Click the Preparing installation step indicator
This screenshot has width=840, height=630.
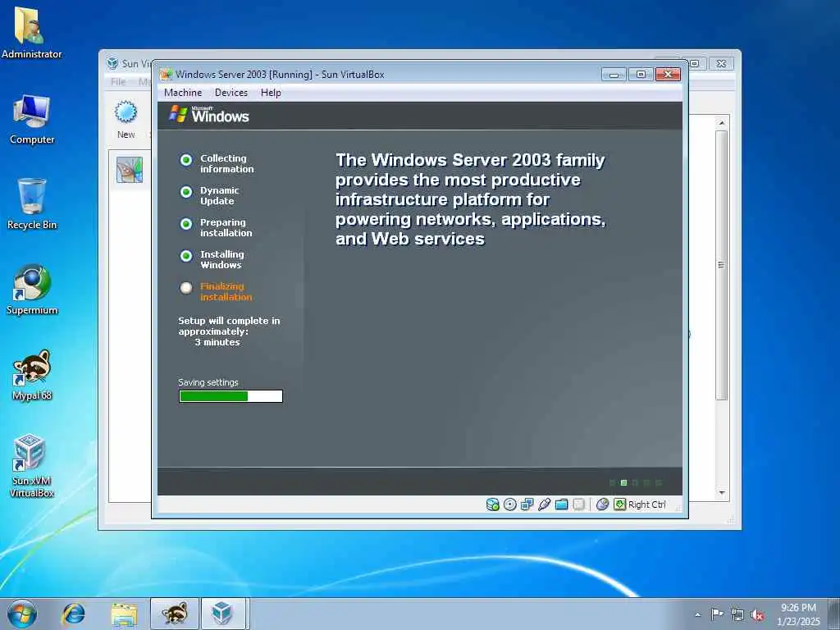click(186, 224)
